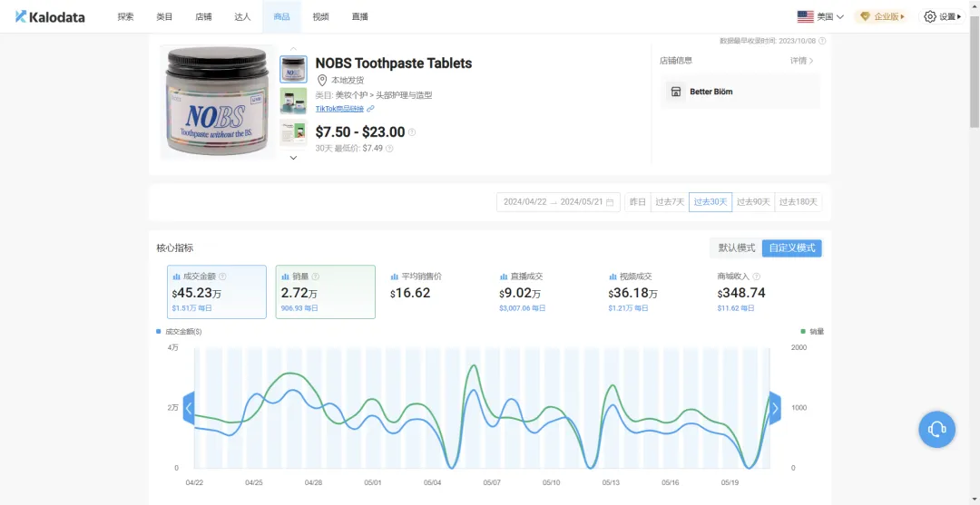The width and height of the screenshot is (980, 505).
Task: Click the link icon beside TikTok商品链接
Action: tap(370, 109)
